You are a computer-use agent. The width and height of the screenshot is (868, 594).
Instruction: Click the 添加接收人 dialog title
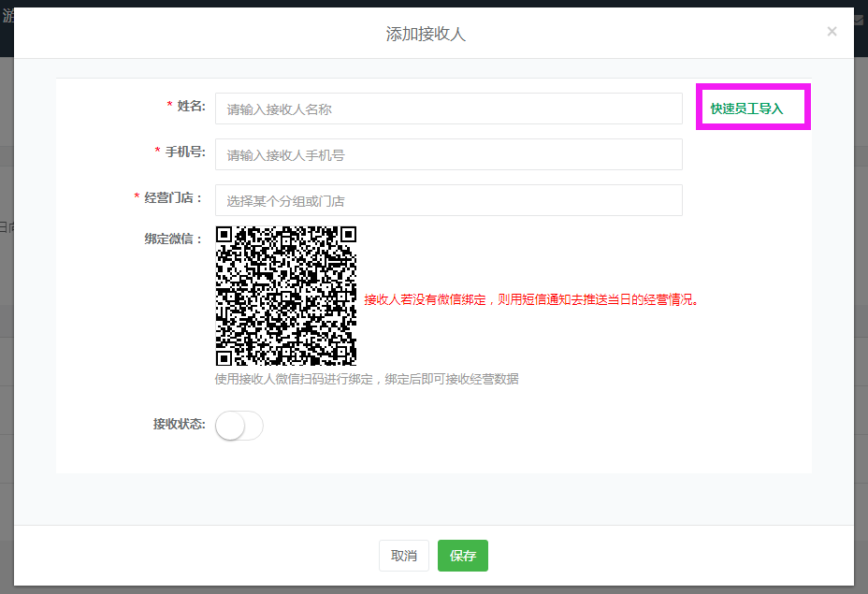pyautogui.click(x=426, y=34)
